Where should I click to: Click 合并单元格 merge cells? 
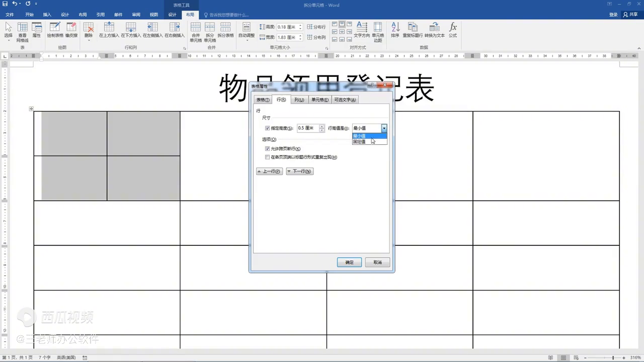[x=196, y=32]
